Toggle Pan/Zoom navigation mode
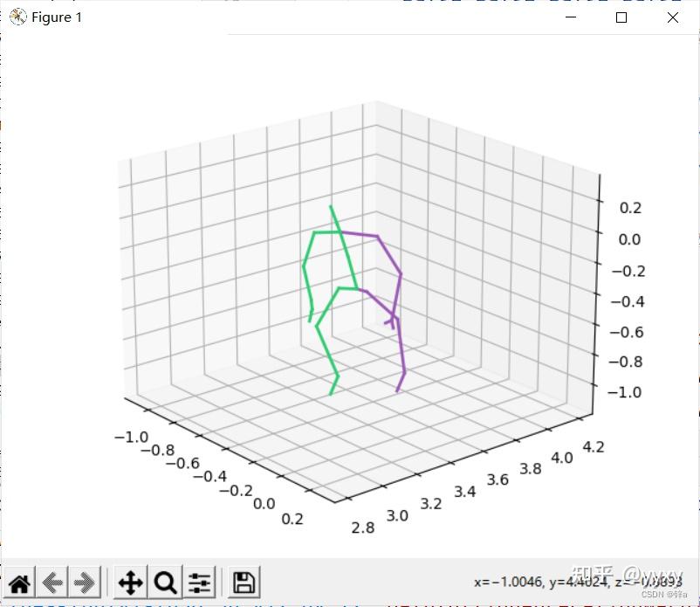The image size is (700, 607). [130, 581]
